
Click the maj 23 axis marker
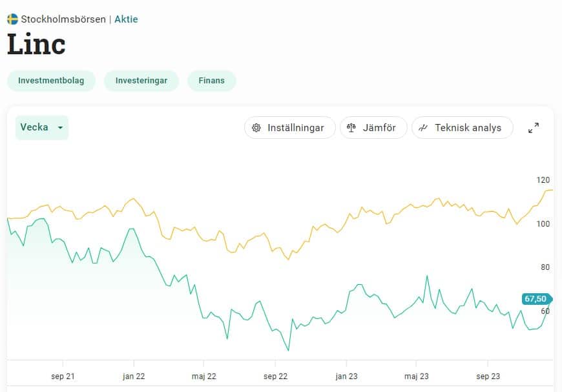coord(417,377)
